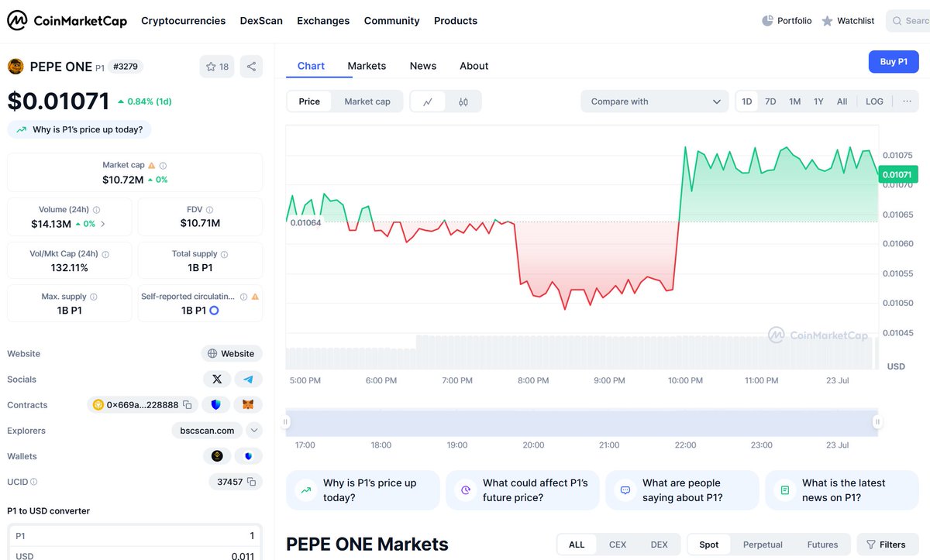This screenshot has height=560, width=930.
Task: Switch to the Chart tab
Action: point(311,66)
